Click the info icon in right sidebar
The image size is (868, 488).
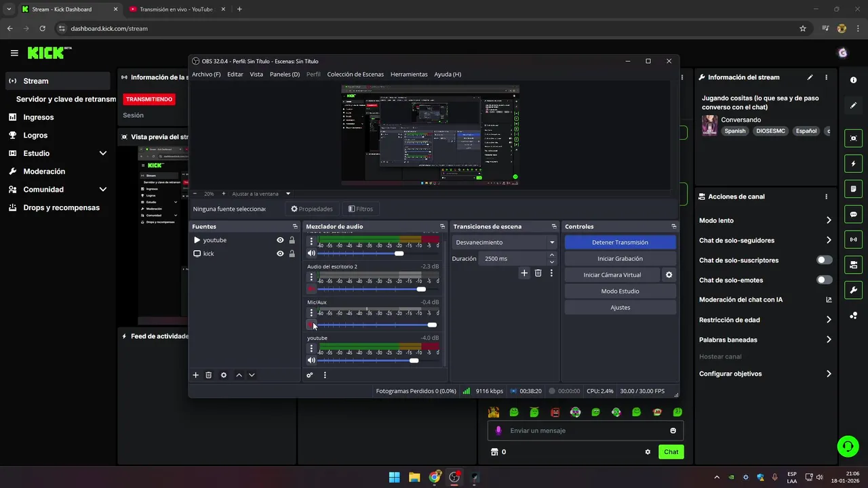click(853, 80)
